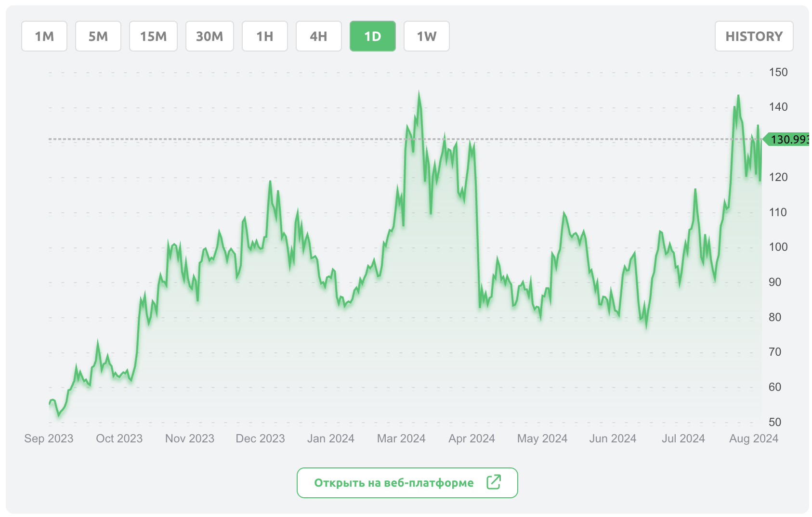Click the March 2024 peak on the chart line

(419, 93)
